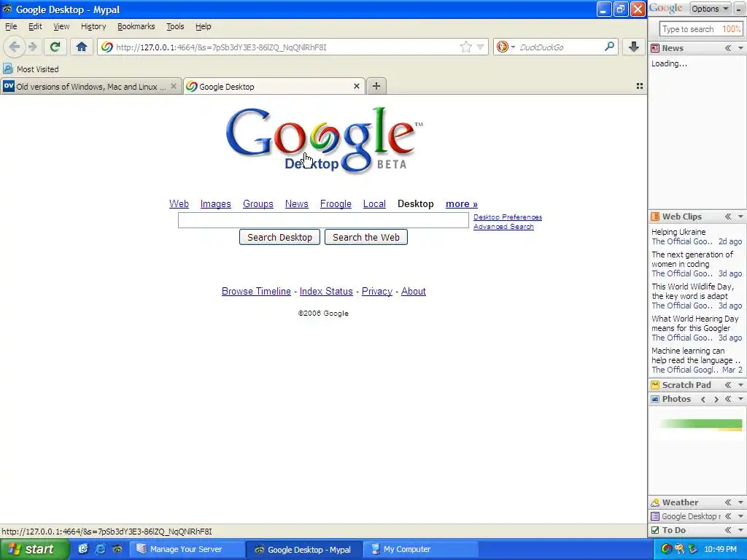Switch to Manage Your Server taskbar window
The height and width of the screenshot is (560, 747).
pyautogui.click(x=187, y=549)
